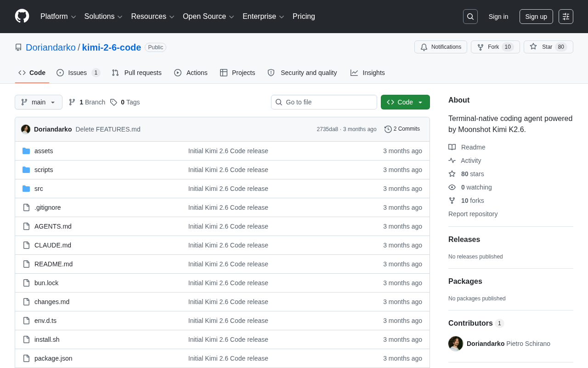Click the Sign in link

coord(498,17)
